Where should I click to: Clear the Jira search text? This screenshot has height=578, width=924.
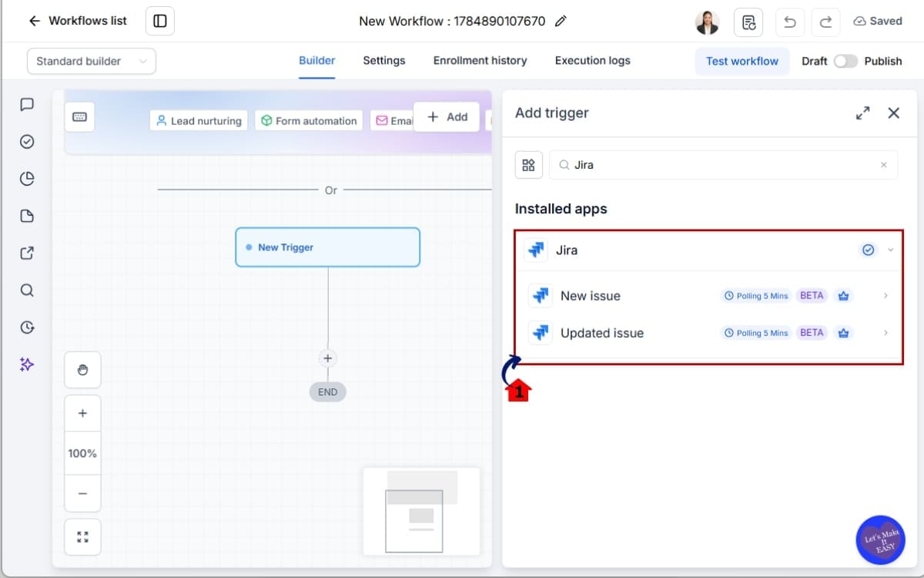click(883, 165)
